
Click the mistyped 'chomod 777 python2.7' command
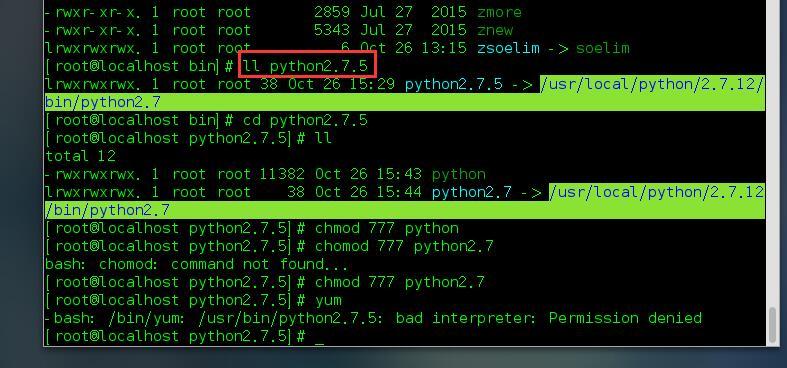(404, 246)
